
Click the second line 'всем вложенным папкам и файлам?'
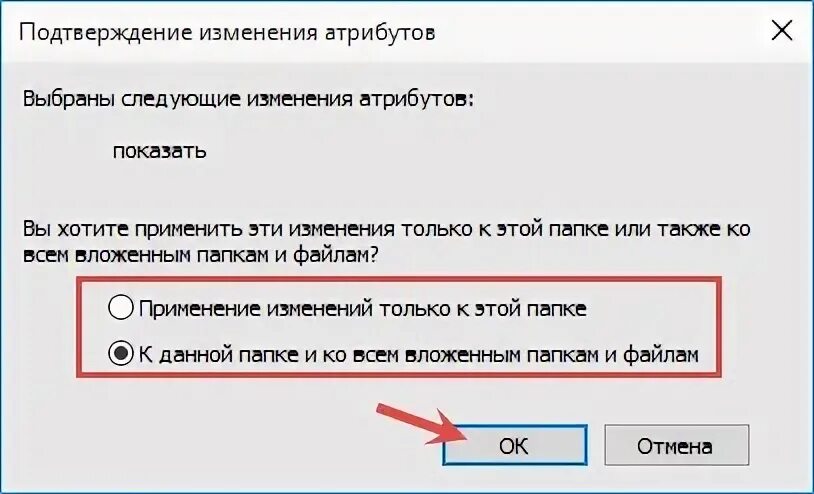pos(200,256)
